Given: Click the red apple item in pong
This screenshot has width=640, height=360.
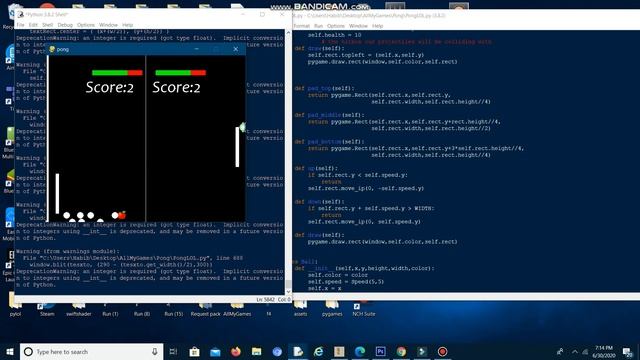Looking at the screenshot, I should tap(122, 215).
